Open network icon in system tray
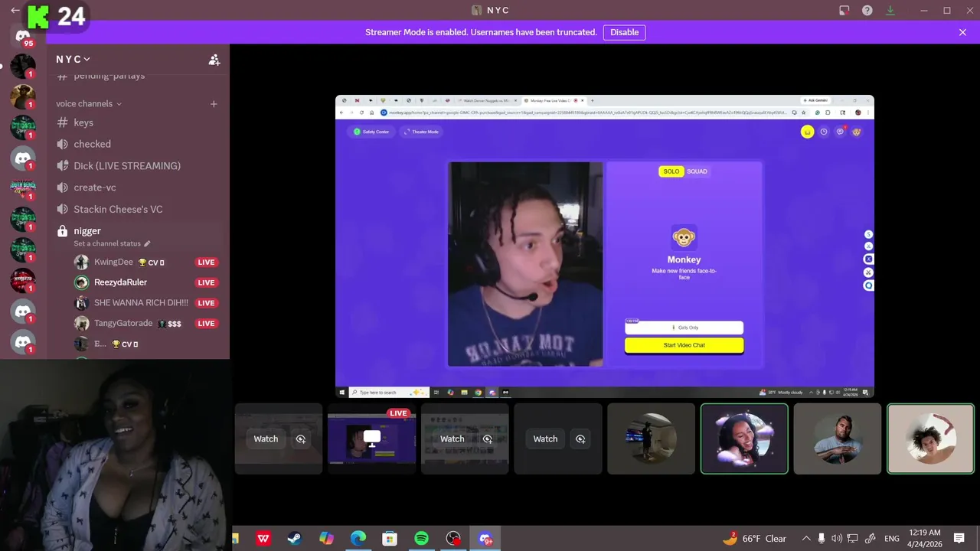 click(852, 539)
